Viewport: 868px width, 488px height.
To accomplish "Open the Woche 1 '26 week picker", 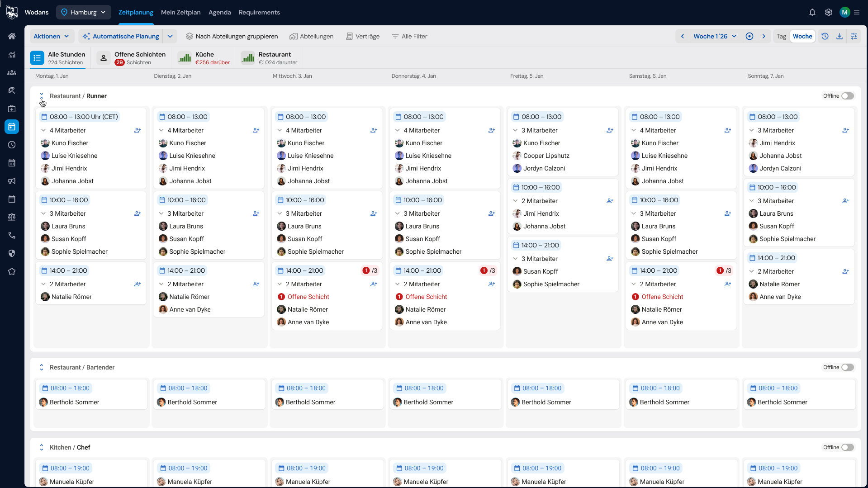I will click(x=715, y=36).
